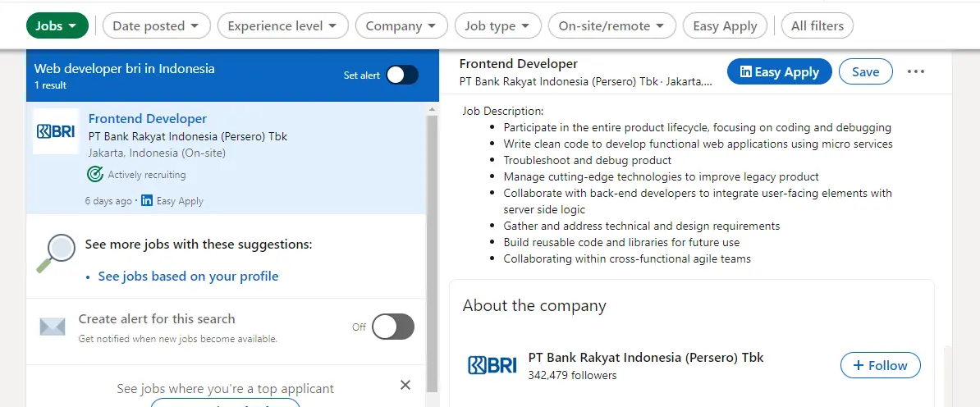Viewport: 980px width, 407px height.
Task: Open the Job type filter
Action: [x=497, y=25]
